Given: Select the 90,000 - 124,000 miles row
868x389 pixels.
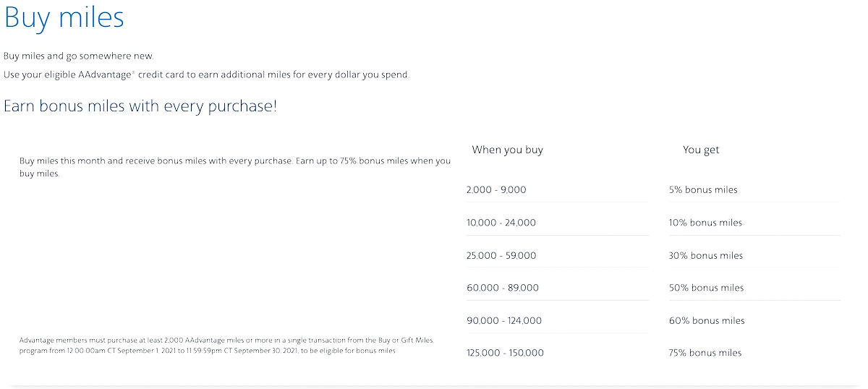Looking at the screenshot, I should click(654, 320).
